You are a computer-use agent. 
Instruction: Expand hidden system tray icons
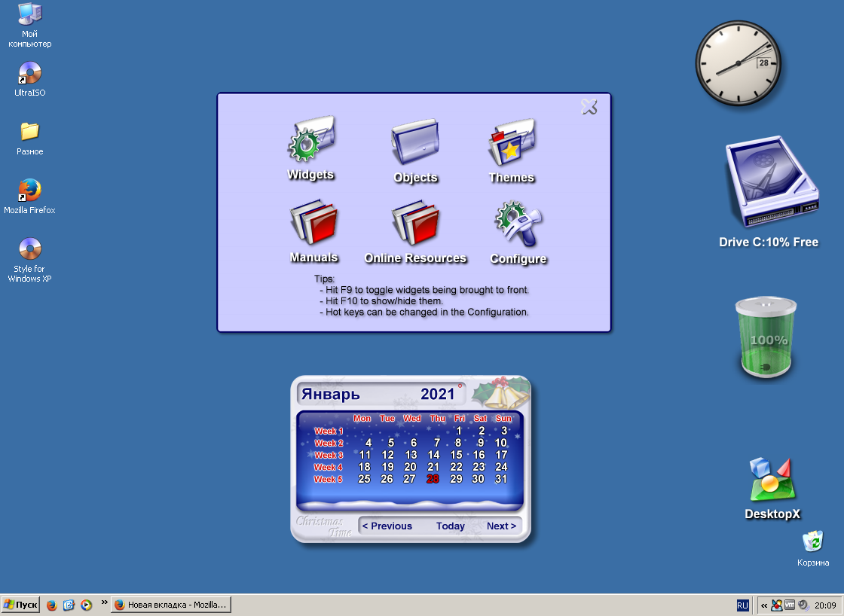pyautogui.click(x=764, y=605)
